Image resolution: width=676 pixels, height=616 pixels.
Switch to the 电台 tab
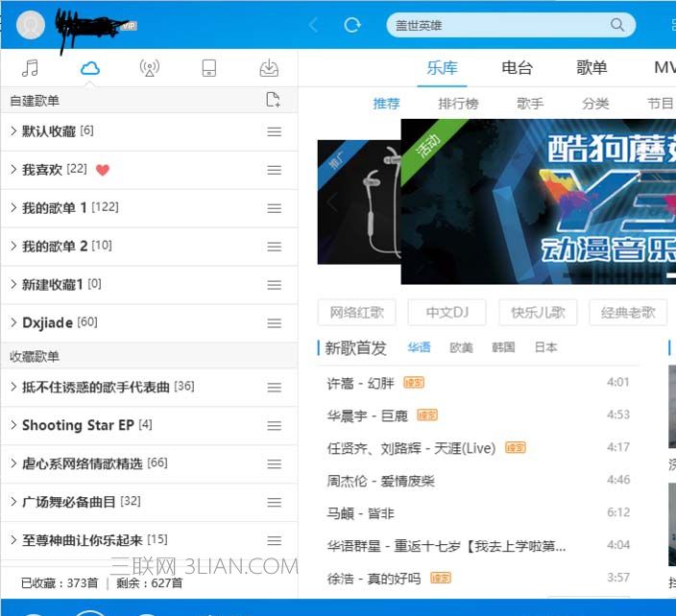(x=517, y=67)
